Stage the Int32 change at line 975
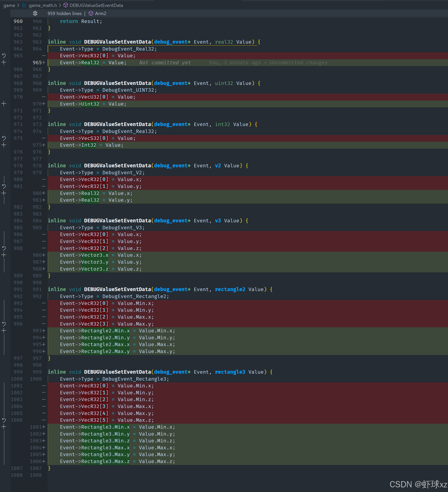The width and height of the screenshot is (448, 492). coord(4,145)
